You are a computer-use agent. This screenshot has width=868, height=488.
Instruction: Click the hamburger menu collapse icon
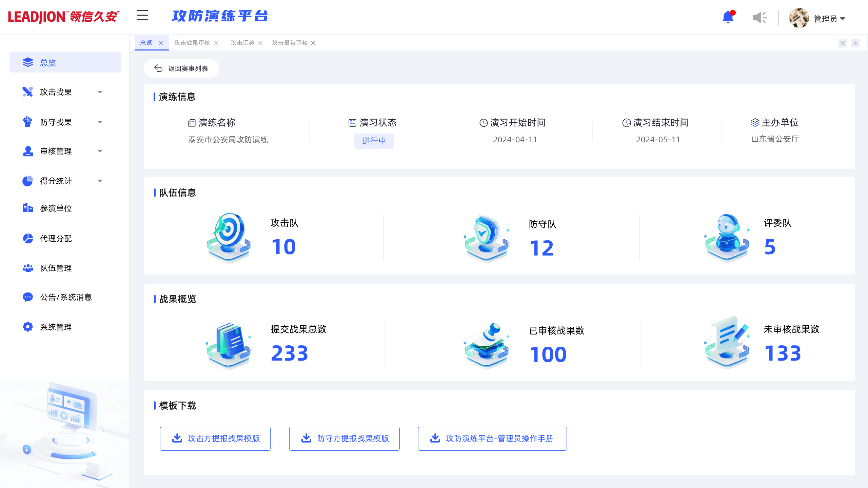point(142,16)
